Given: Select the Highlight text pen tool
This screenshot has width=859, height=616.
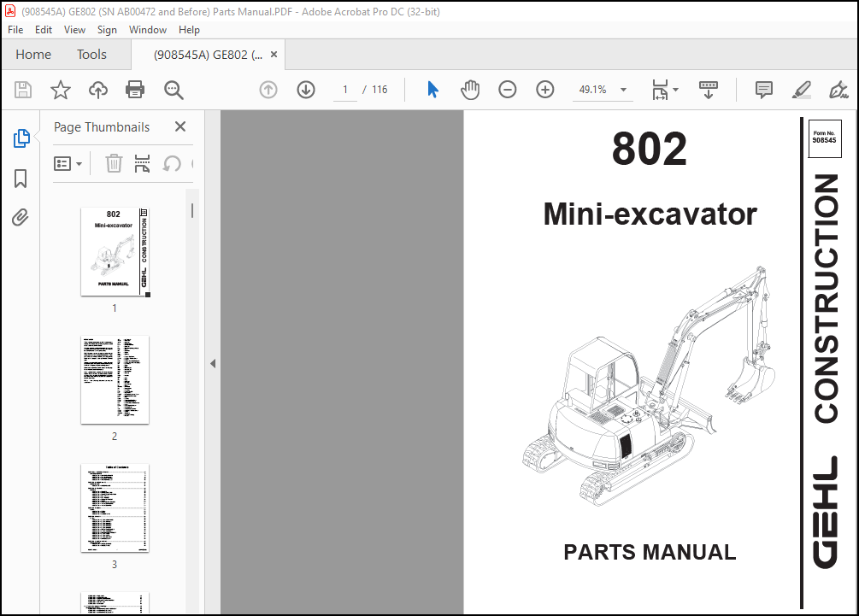Looking at the screenshot, I should pyautogui.click(x=802, y=90).
